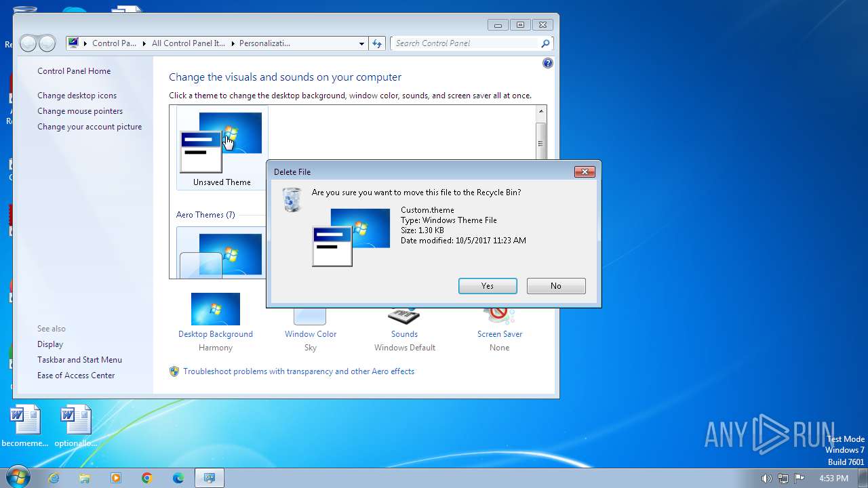Click the Control Panel address bar icon
The height and width of the screenshot is (488, 868).
tap(74, 43)
